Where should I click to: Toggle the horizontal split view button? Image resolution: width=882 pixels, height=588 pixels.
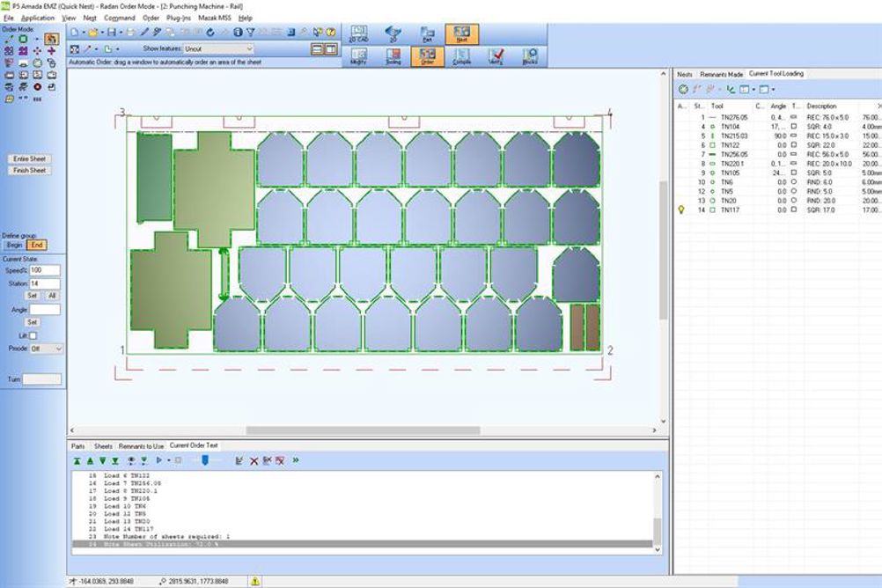click(317, 49)
